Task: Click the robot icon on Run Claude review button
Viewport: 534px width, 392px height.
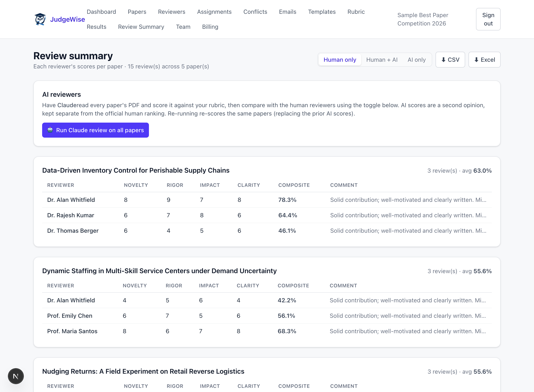Action: (x=50, y=130)
